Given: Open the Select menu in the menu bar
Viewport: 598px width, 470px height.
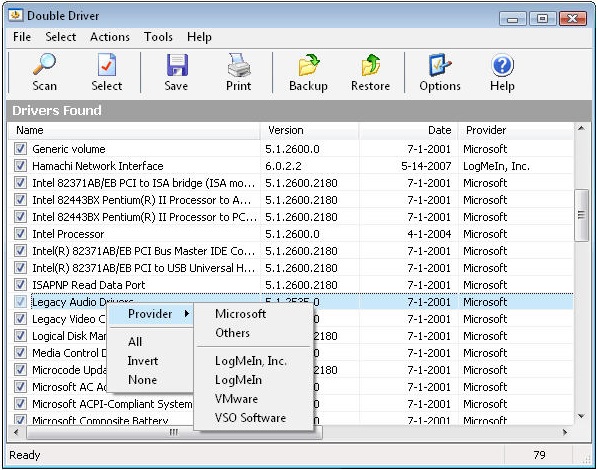Looking at the screenshot, I should (61, 37).
